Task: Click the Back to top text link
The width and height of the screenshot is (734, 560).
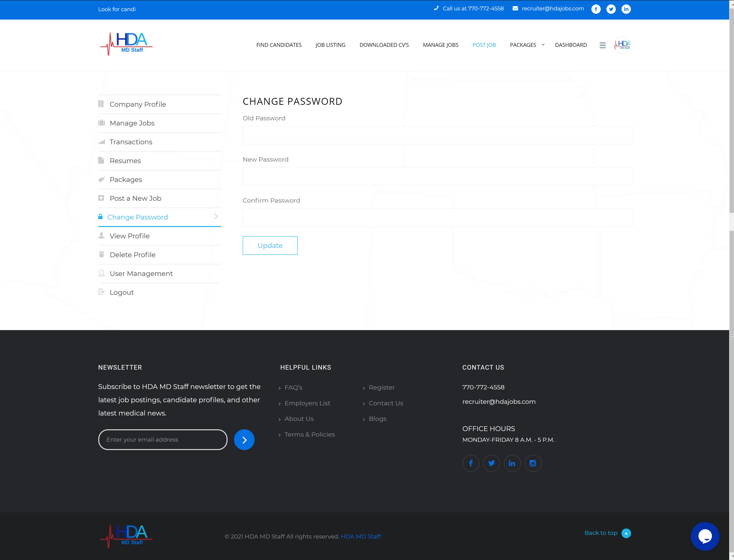Action: point(601,533)
